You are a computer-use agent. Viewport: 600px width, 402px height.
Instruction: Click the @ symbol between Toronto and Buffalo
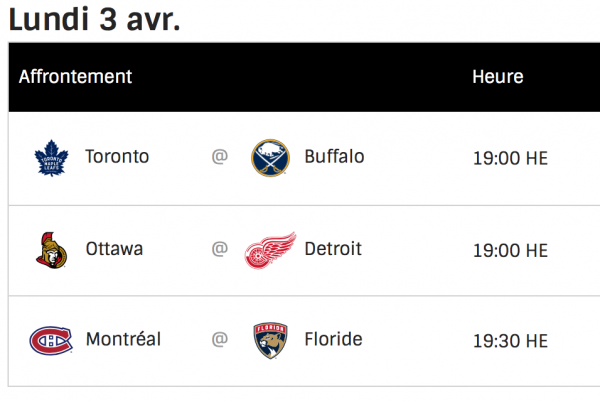tap(219, 158)
